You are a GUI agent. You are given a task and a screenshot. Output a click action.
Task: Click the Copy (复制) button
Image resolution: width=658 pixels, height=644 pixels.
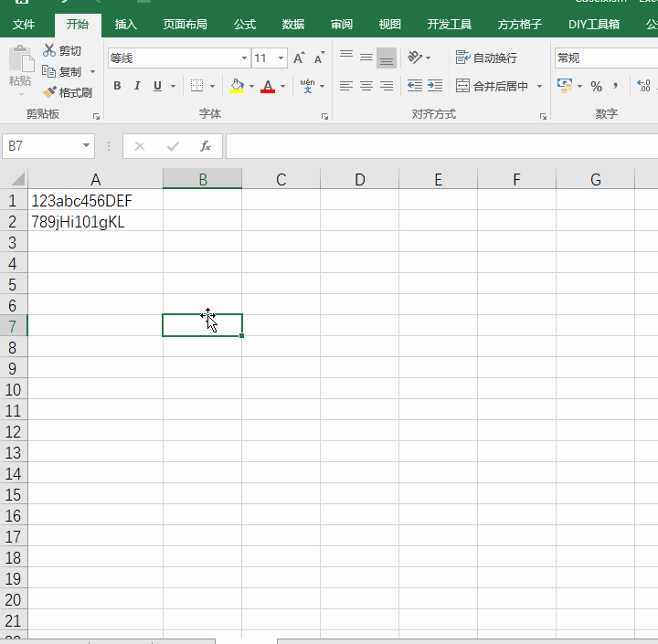62,71
